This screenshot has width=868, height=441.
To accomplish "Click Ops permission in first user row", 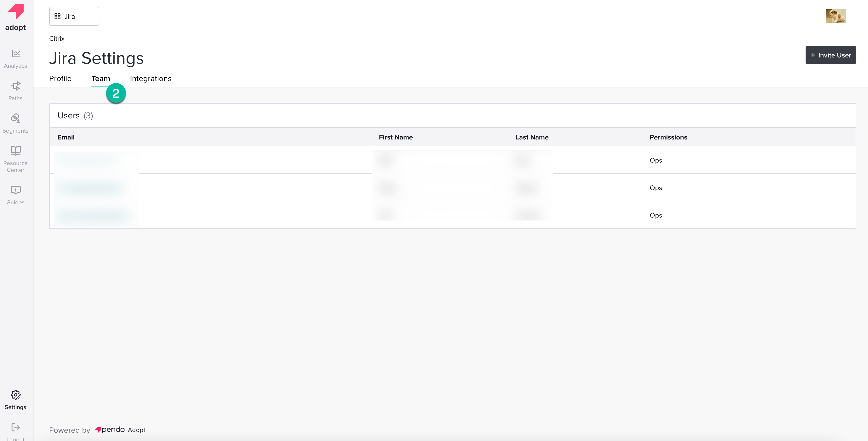I will [656, 161].
